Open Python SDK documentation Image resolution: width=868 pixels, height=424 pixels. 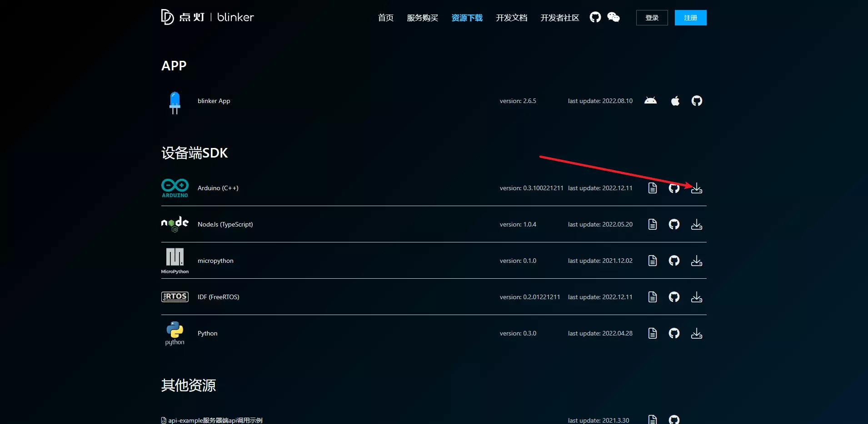(x=653, y=333)
